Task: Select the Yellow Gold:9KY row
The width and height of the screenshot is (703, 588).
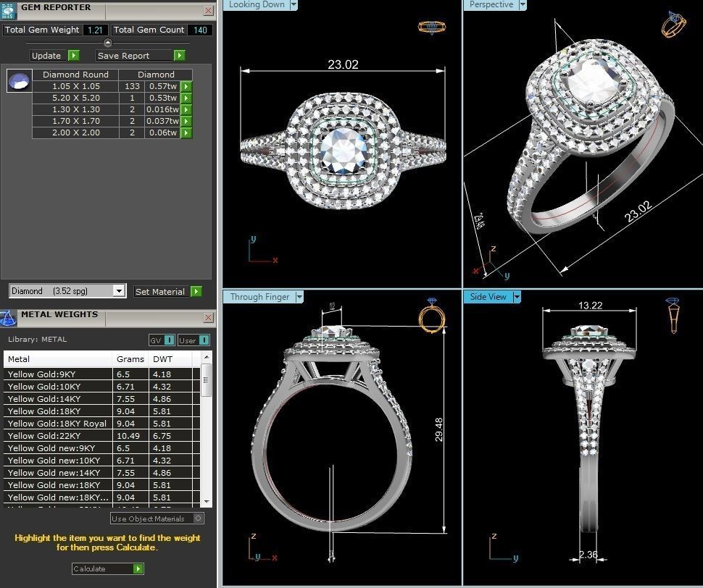Action: [101, 374]
